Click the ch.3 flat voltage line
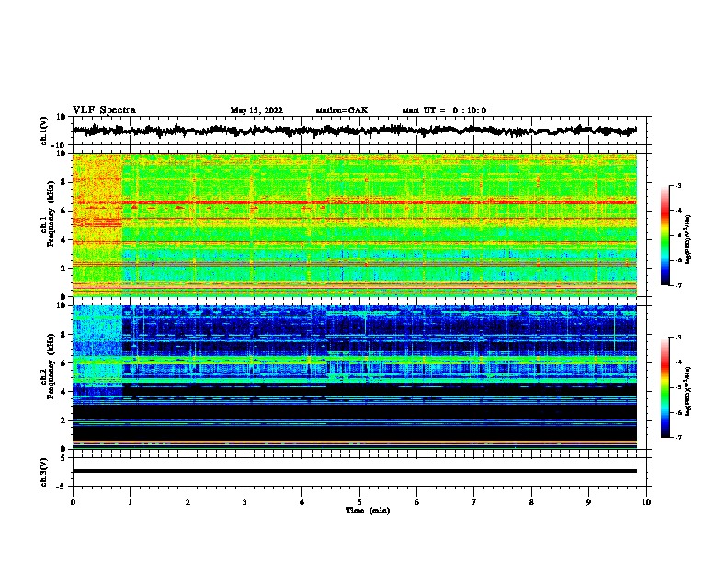 pyautogui.click(x=354, y=471)
